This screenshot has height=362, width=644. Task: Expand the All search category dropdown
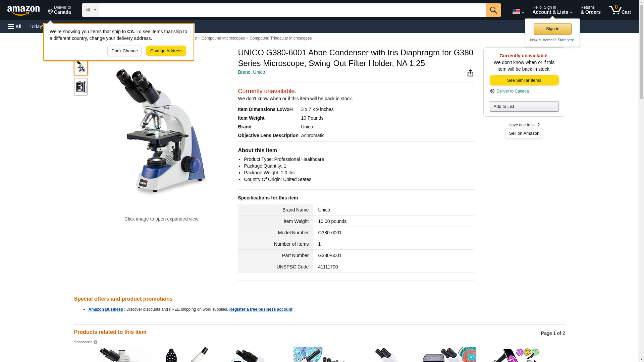[x=90, y=10]
